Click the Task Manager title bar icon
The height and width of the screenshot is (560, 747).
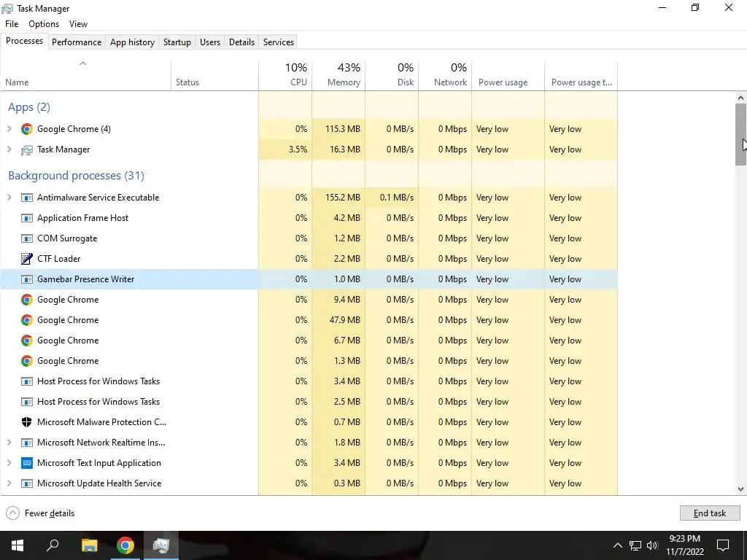click(x=7, y=9)
